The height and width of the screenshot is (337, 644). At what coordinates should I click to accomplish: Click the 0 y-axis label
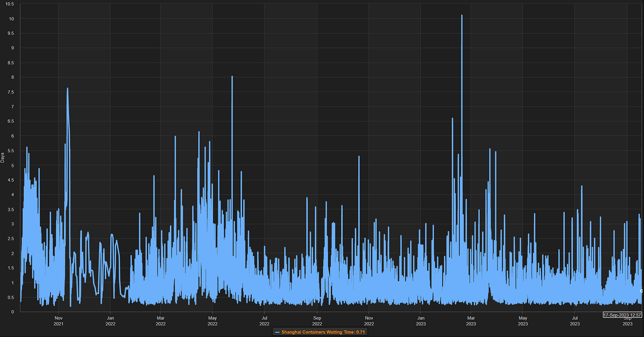click(13, 312)
